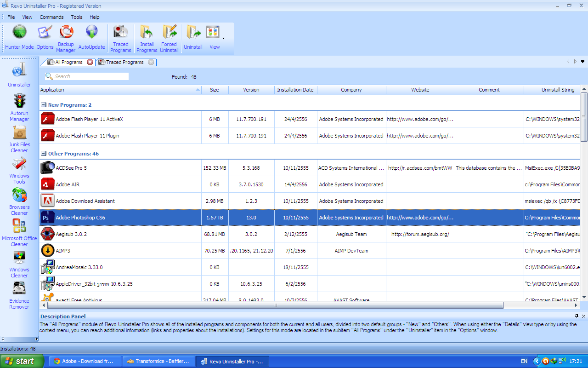Sort by the Company column header
The width and height of the screenshot is (588, 368).
(x=351, y=90)
